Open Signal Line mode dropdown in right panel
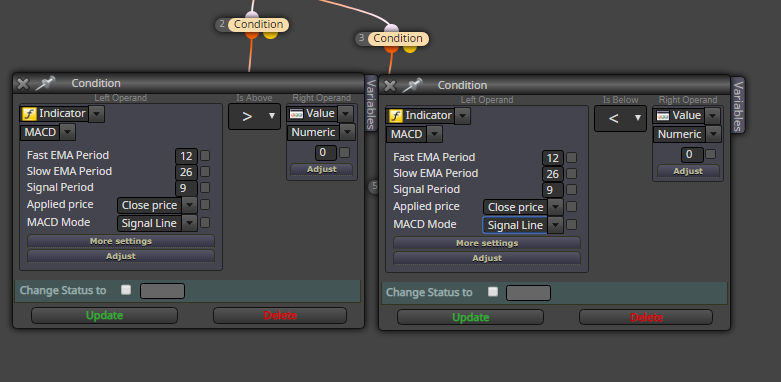 [555, 225]
